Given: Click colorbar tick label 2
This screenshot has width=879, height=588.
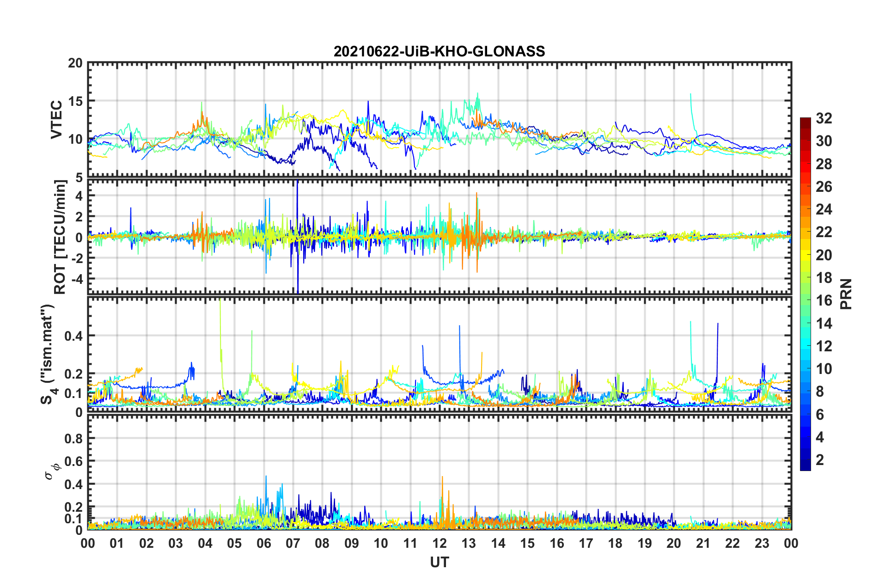Looking at the screenshot, I should pos(820,460).
